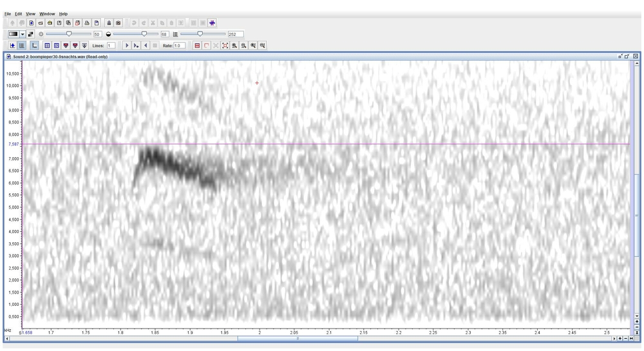Image resolution: width=644 pixels, height=351 pixels.
Task: Click the horizontal zoom in plus button
Action: click(x=620, y=338)
